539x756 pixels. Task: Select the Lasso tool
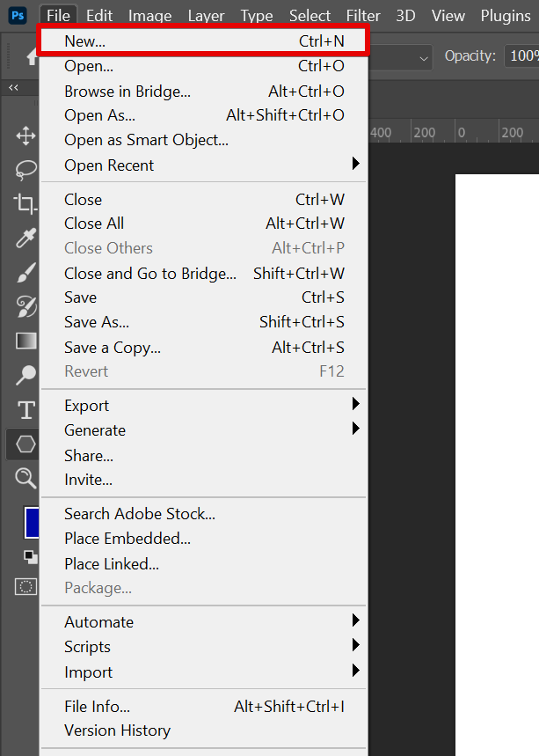25,169
